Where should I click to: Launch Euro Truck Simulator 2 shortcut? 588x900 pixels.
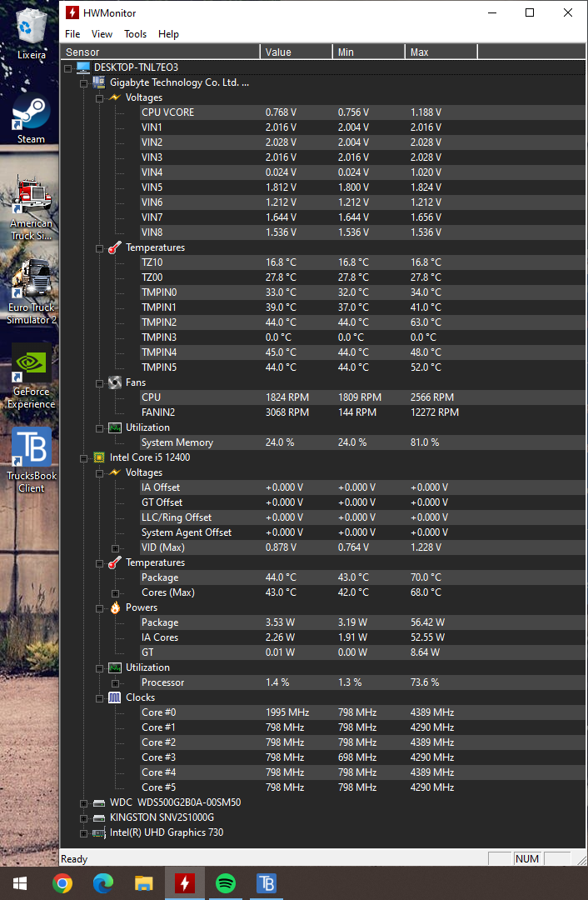[31, 292]
